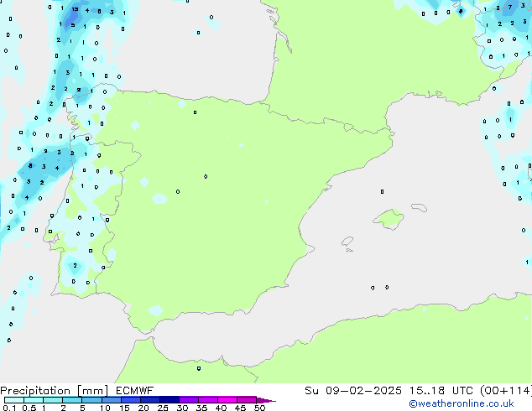Click the '25' legend scale label

pyautogui.click(x=163, y=408)
